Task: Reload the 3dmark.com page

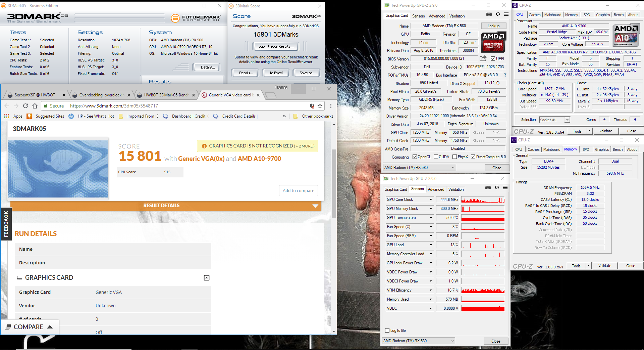Action: 25,106
